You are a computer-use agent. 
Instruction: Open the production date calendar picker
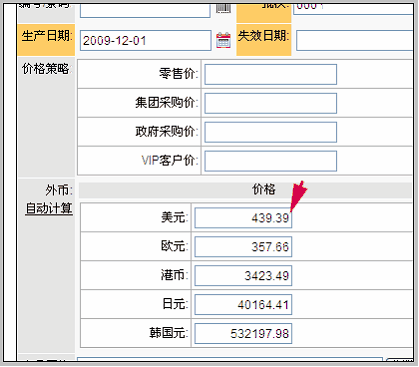[x=223, y=40]
